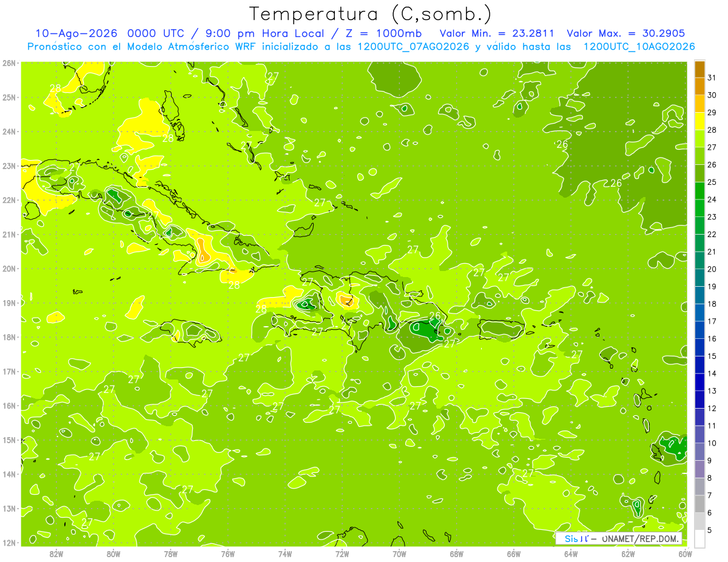
Task: Click the 14N latitude axis label
Action: [9, 474]
